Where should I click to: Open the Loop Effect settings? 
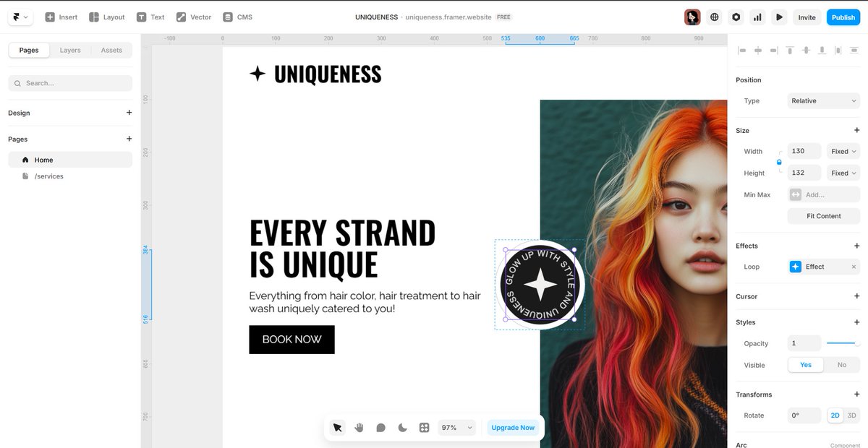coord(817,267)
